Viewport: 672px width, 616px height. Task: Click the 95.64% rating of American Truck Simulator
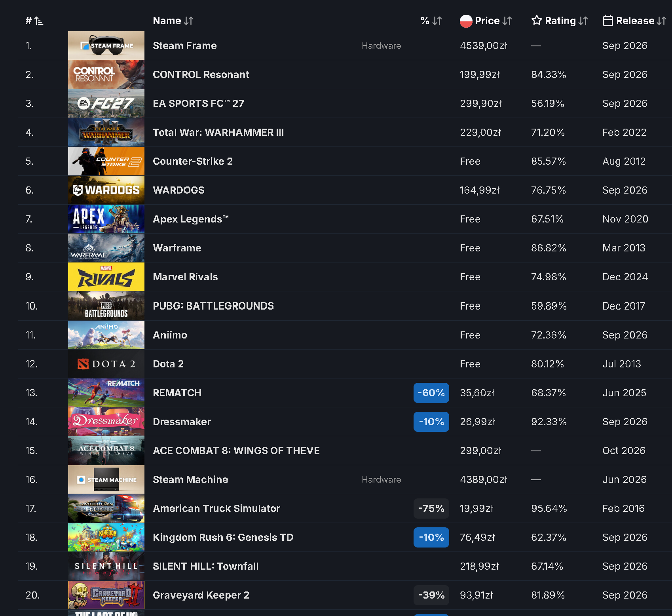[549, 508]
